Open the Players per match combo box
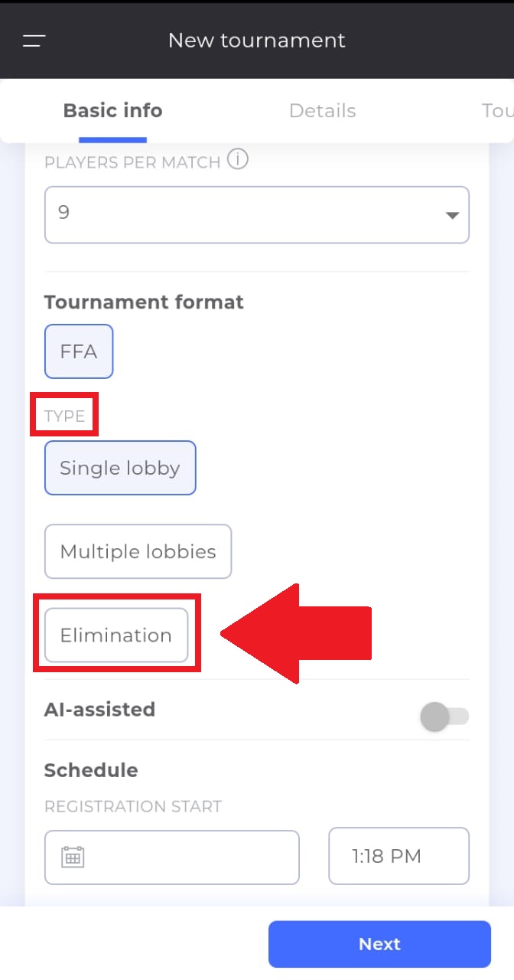The height and width of the screenshot is (980, 514). (x=257, y=215)
